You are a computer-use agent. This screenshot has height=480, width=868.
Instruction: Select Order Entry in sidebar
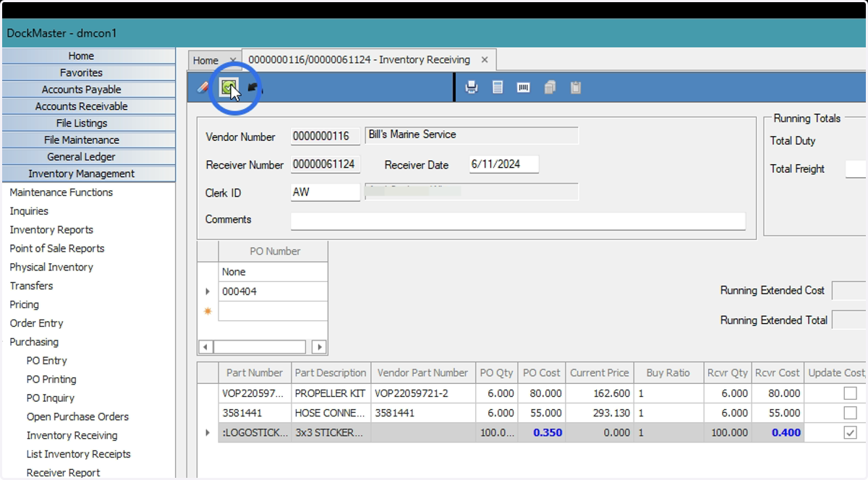tap(36, 324)
